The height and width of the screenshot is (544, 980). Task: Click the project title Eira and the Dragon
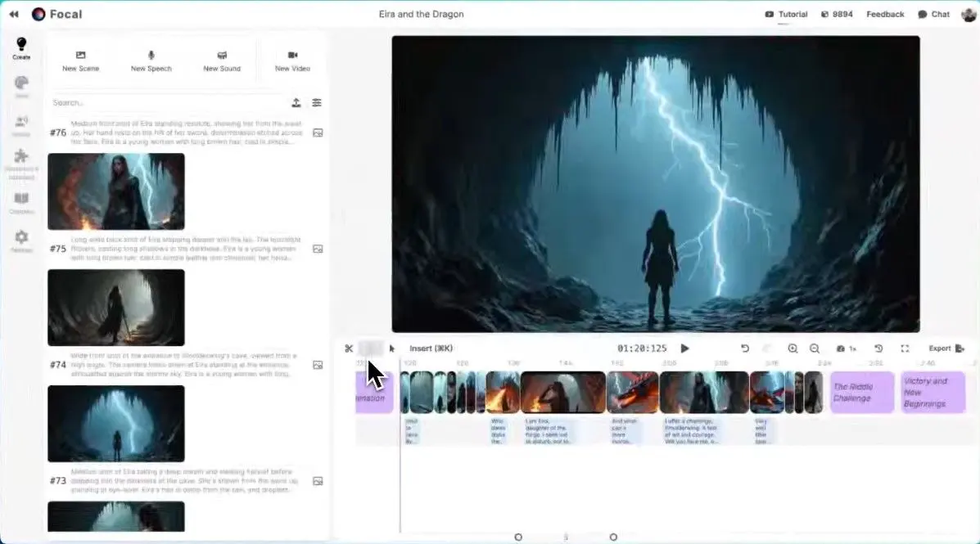[x=422, y=14]
